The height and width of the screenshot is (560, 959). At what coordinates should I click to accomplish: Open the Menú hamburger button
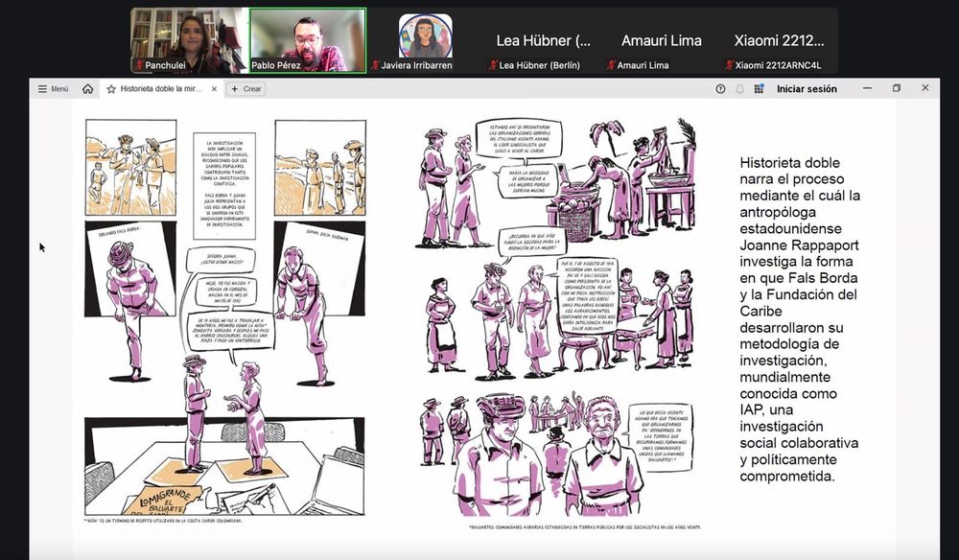pyautogui.click(x=53, y=88)
